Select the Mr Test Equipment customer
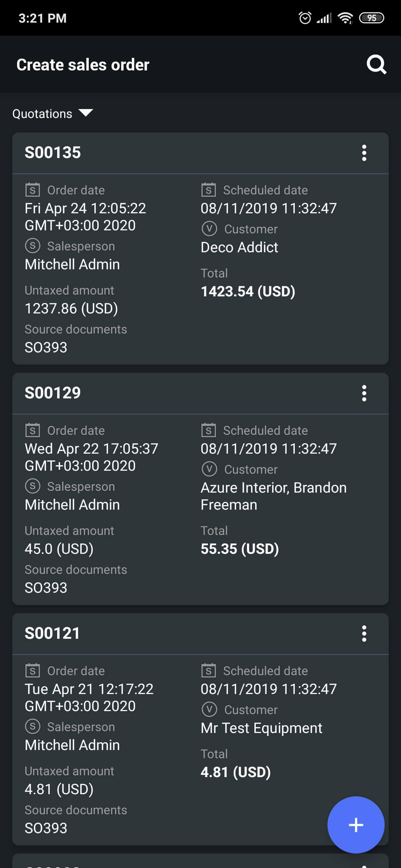 click(261, 728)
